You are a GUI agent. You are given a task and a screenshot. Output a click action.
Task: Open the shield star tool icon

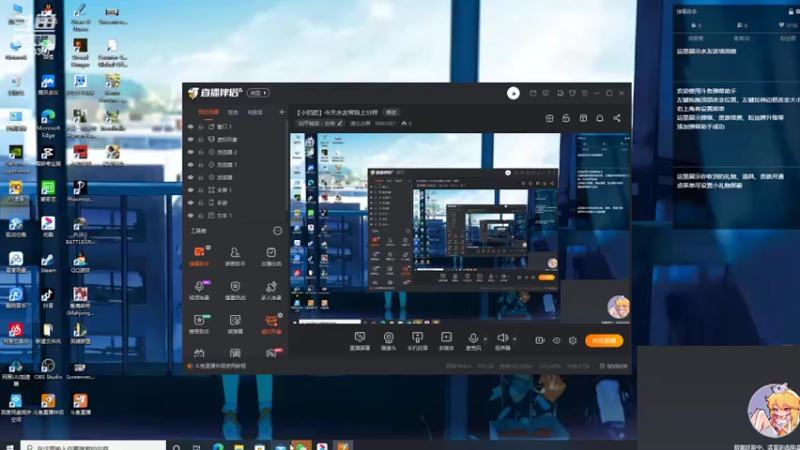pos(235,290)
